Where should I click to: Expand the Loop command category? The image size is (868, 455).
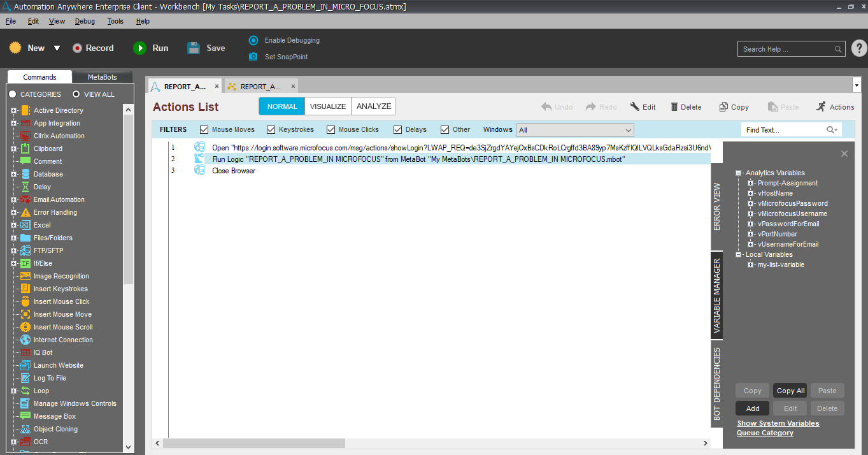click(x=13, y=391)
